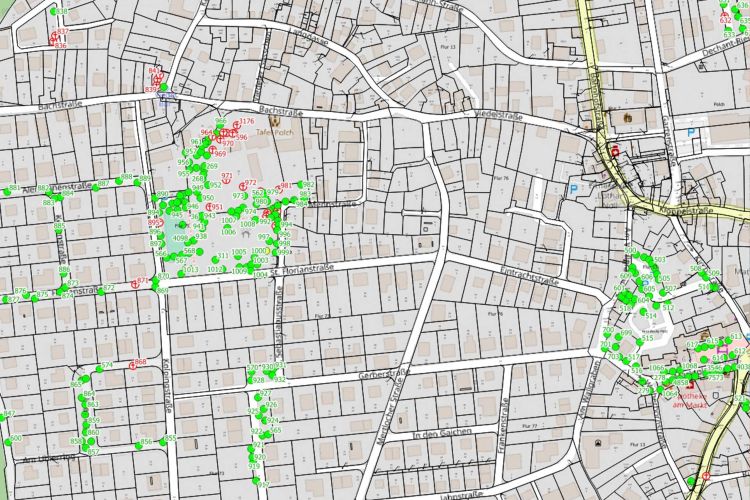750x500 pixels.
Task: Click the green marker labeled 700
Action: [605, 336]
